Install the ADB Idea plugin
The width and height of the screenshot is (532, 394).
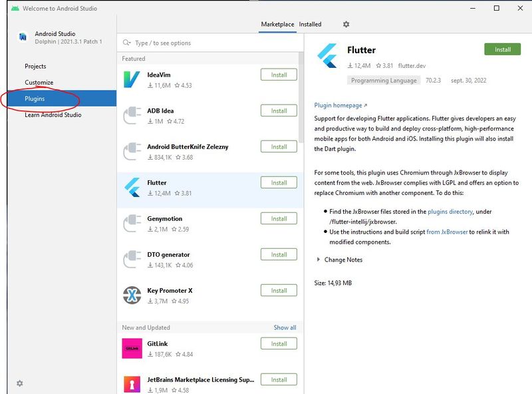(279, 110)
